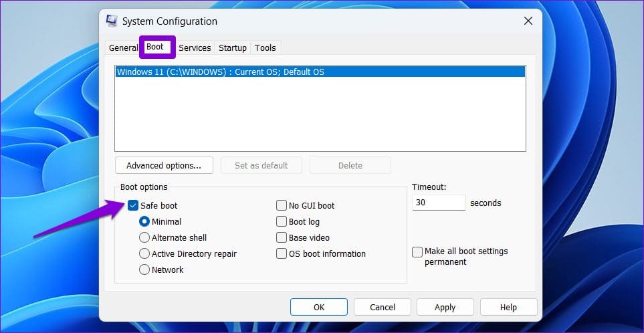Choose Alternate shell safe boot mode
This screenshot has height=333, width=644.
(144, 237)
